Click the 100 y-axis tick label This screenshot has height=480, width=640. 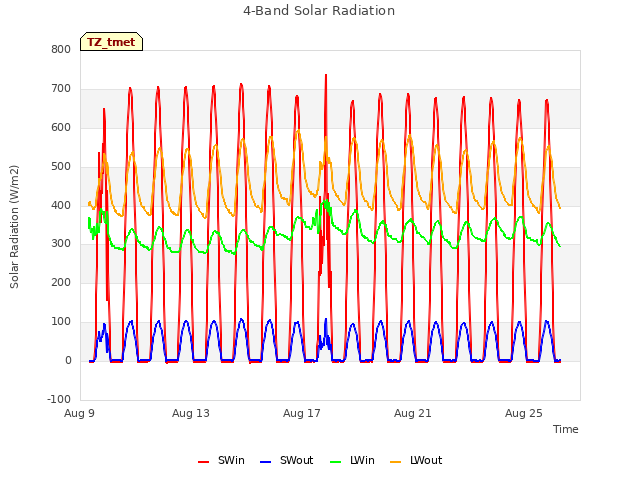tap(61, 322)
